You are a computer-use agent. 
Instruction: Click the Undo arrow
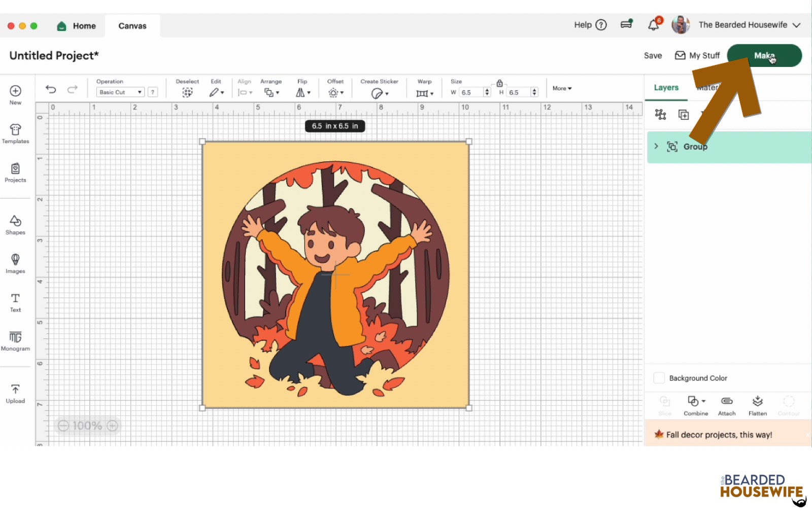click(51, 89)
